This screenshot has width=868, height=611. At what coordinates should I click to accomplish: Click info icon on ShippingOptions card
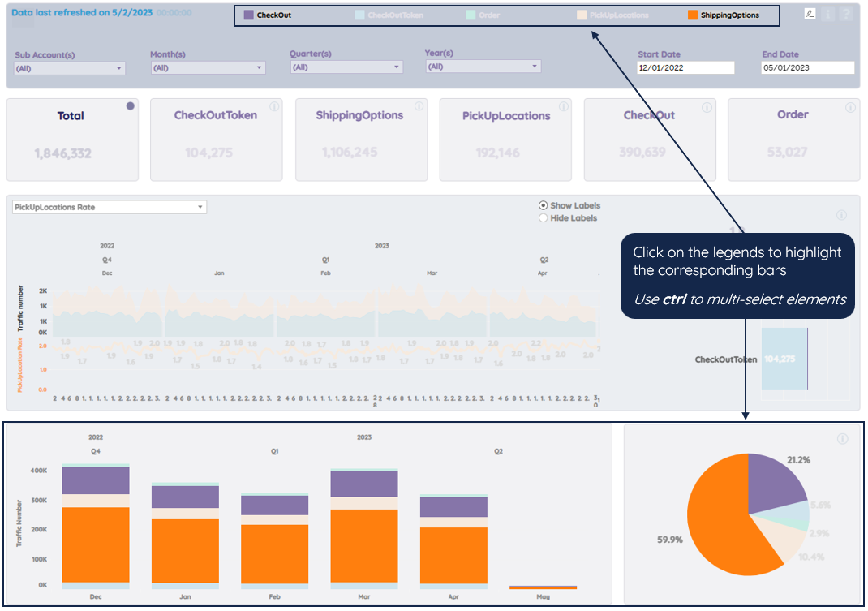[x=419, y=106]
